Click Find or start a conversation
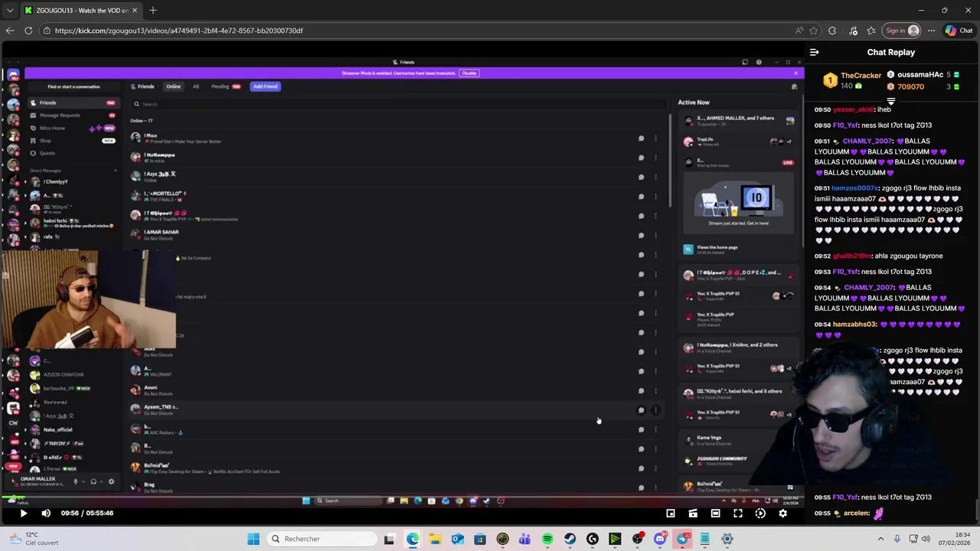This screenshot has width=980, height=551. [73, 86]
